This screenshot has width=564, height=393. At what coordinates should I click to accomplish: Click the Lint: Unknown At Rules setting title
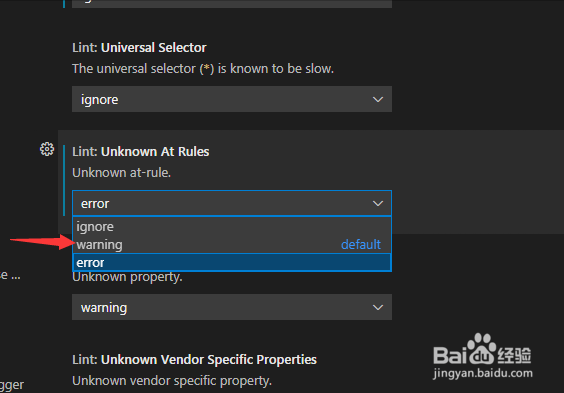[141, 151]
